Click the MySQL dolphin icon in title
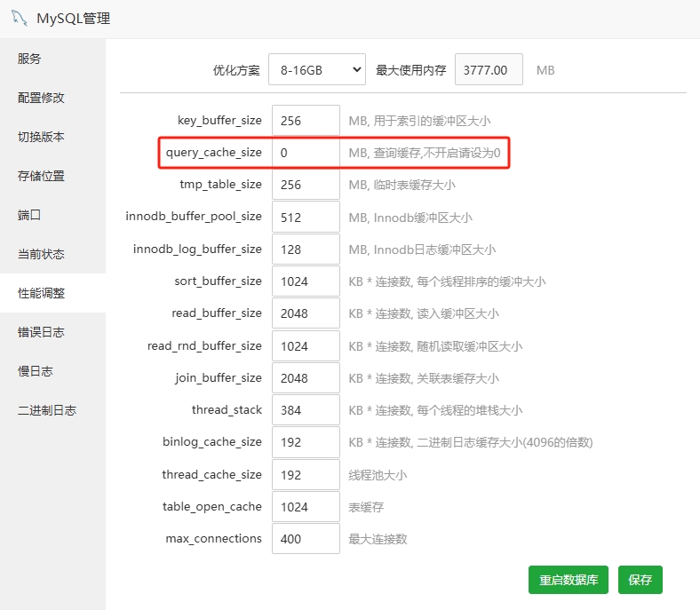The height and width of the screenshot is (610, 700). click(18, 19)
